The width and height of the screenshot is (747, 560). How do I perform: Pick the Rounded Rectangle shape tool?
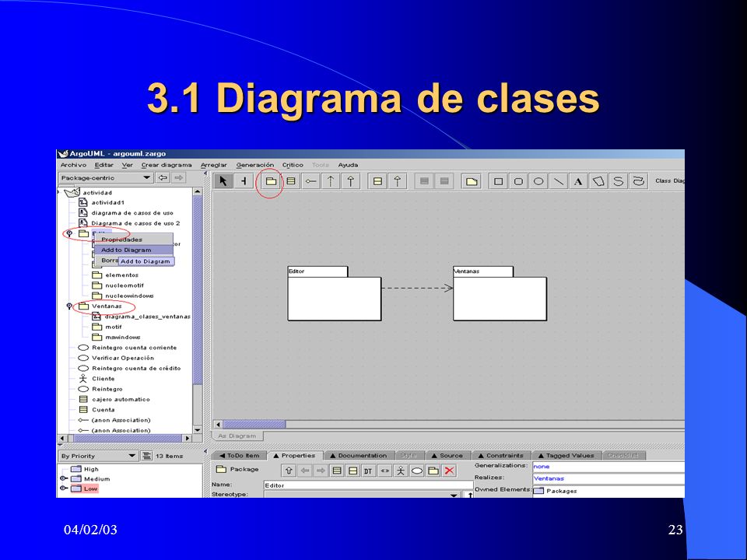tap(518, 181)
